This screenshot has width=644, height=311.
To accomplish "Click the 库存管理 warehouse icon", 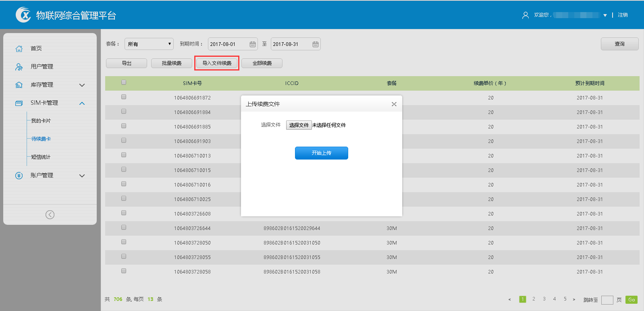I will (x=19, y=85).
